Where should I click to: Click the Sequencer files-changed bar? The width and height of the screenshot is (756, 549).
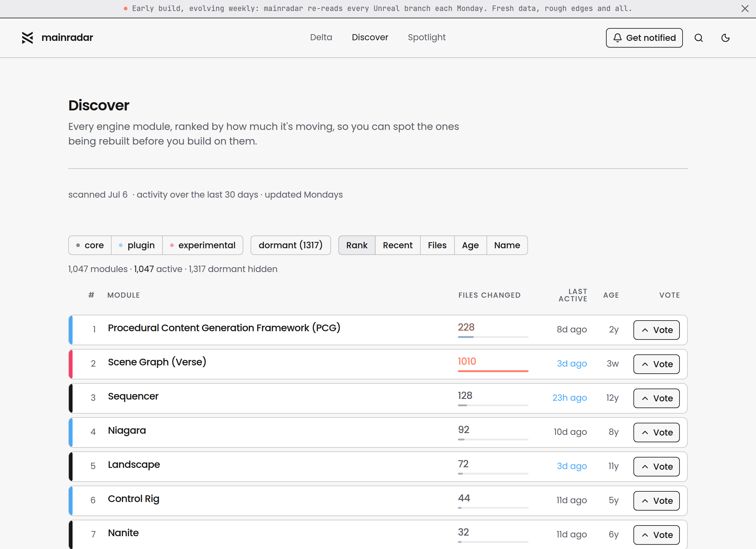pos(493,405)
